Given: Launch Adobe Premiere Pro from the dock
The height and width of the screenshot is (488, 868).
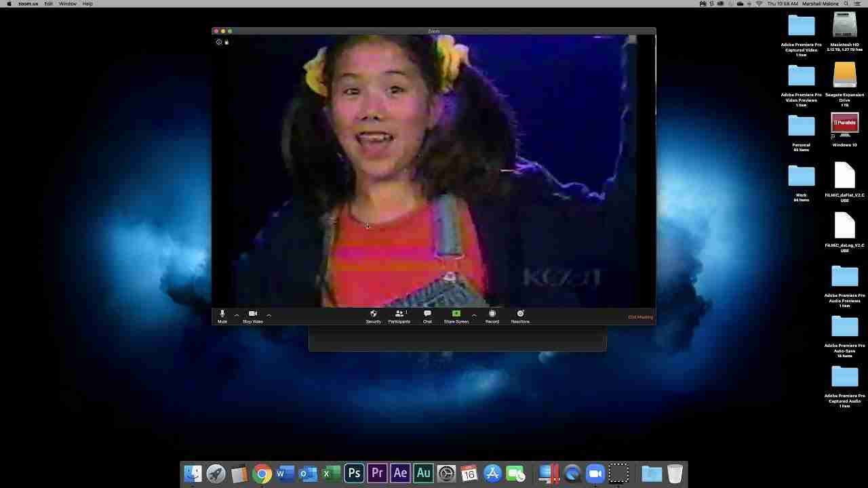Looking at the screenshot, I should click(377, 473).
